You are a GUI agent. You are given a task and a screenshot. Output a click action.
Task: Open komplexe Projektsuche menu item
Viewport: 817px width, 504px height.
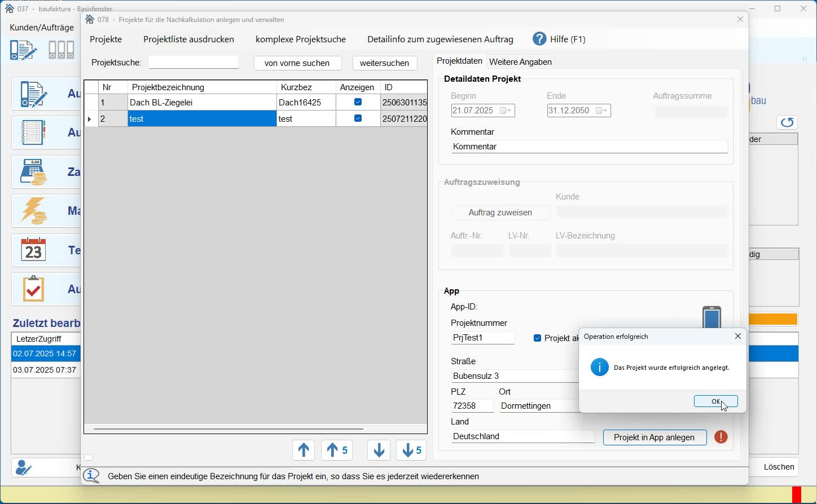tap(301, 39)
